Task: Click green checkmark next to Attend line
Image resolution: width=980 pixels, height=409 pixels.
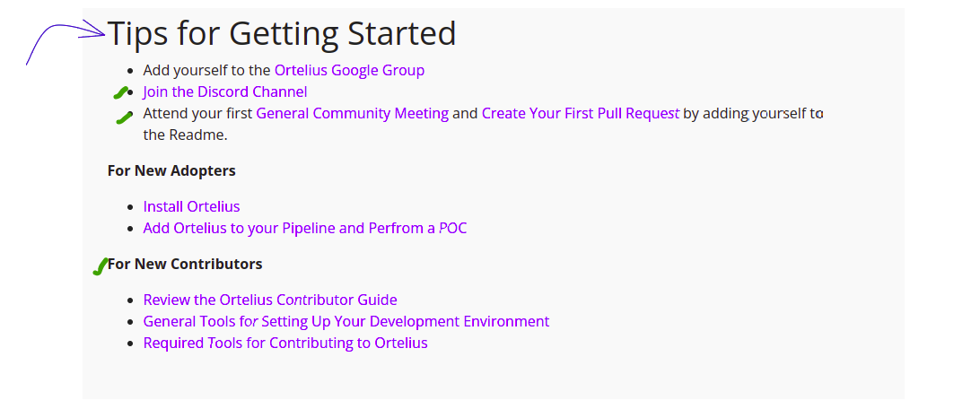Action: coord(125,117)
